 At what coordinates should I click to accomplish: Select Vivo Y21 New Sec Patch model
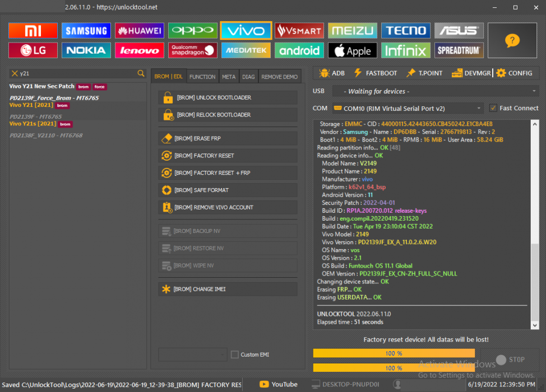[x=42, y=86]
